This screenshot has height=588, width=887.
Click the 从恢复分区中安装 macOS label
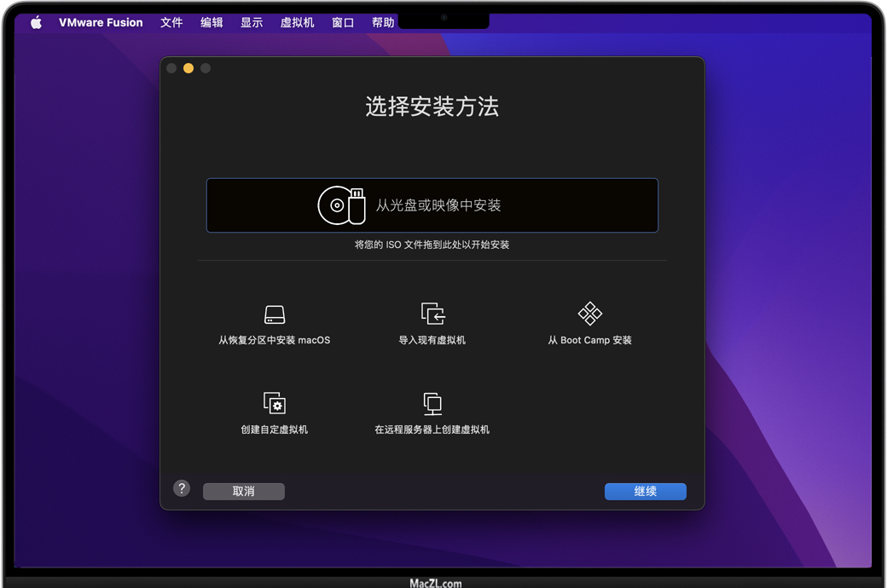[275, 340]
